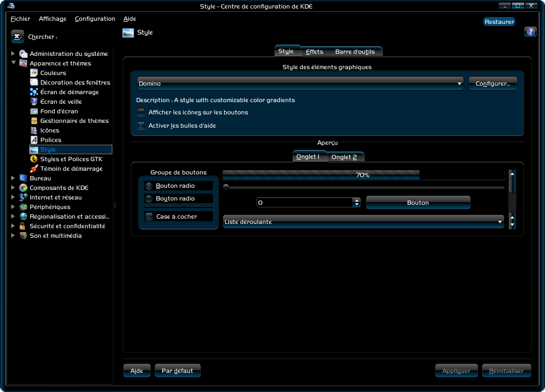Click the Réinitialiser button
The width and height of the screenshot is (545, 392).
[507, 371]
